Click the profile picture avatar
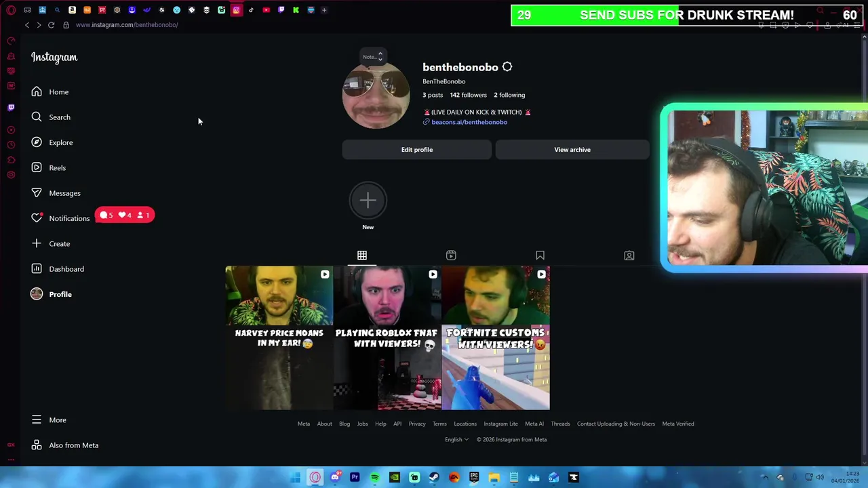Image resolution: width=868 pixels, height=488 pixels. tap(376, 98)
